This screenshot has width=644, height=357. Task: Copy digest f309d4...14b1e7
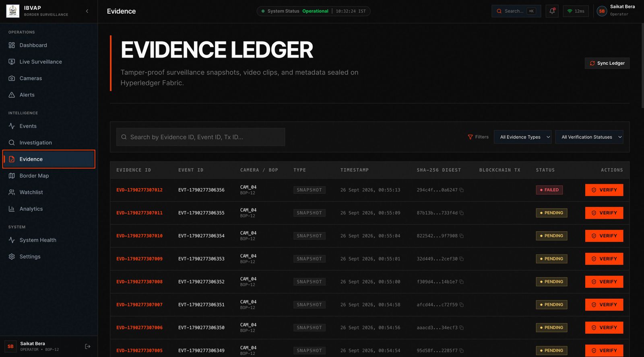click(x=462, y=282)
